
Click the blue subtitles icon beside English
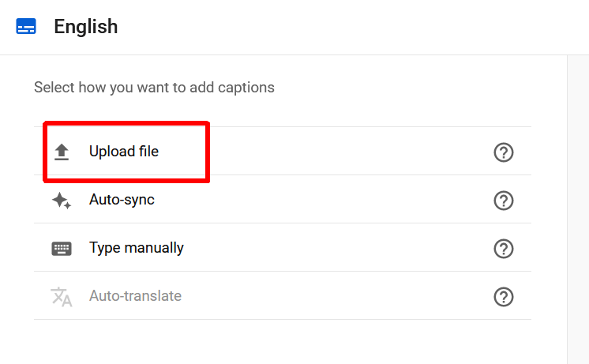[26, 27]
